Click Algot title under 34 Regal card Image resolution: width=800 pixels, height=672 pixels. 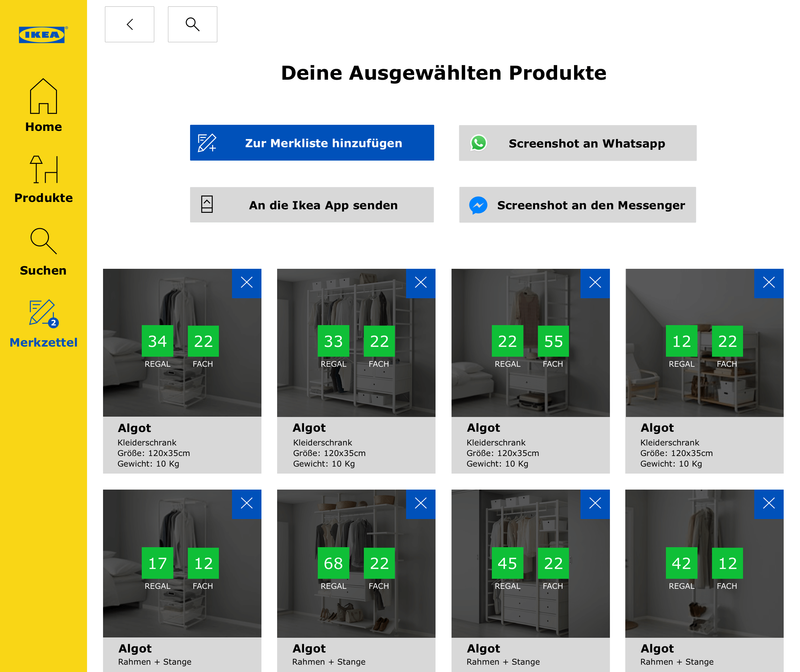(x=134, y=428)
